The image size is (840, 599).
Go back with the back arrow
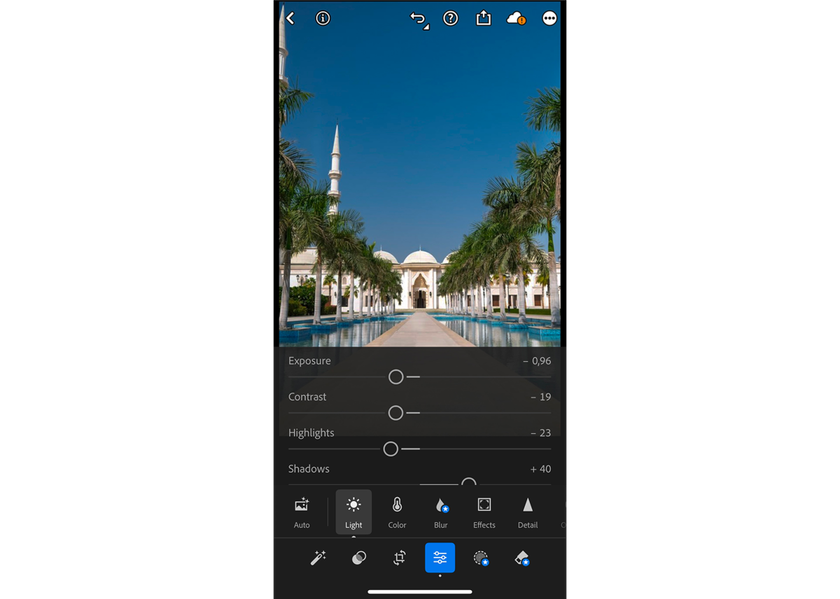pyautogui.click(x=290, y=18)
